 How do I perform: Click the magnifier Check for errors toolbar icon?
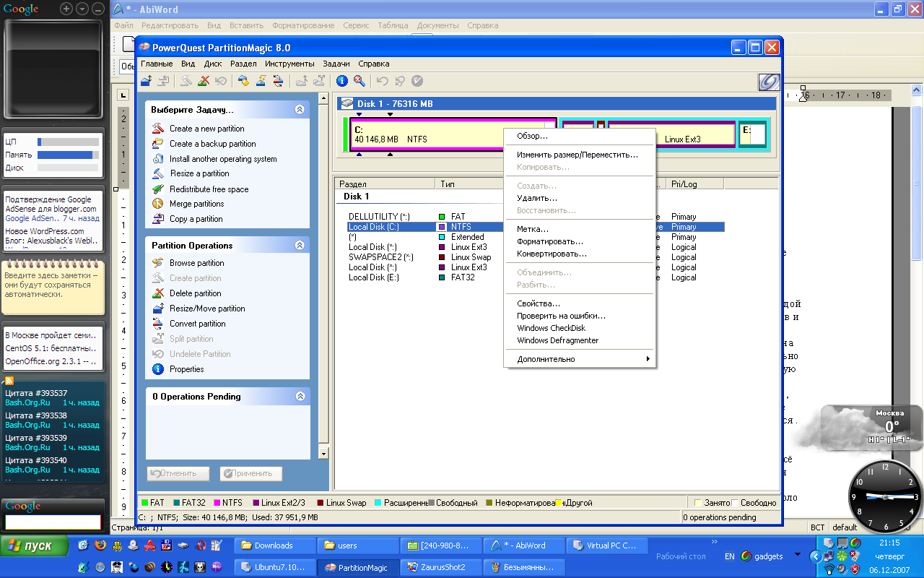[x=359, y=81]
